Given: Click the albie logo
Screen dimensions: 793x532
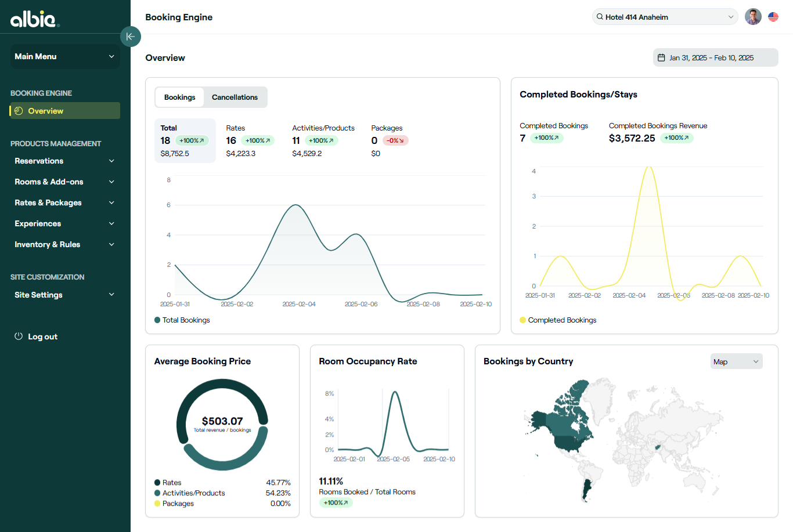Looking at the screenshot, I should (35, 19).
